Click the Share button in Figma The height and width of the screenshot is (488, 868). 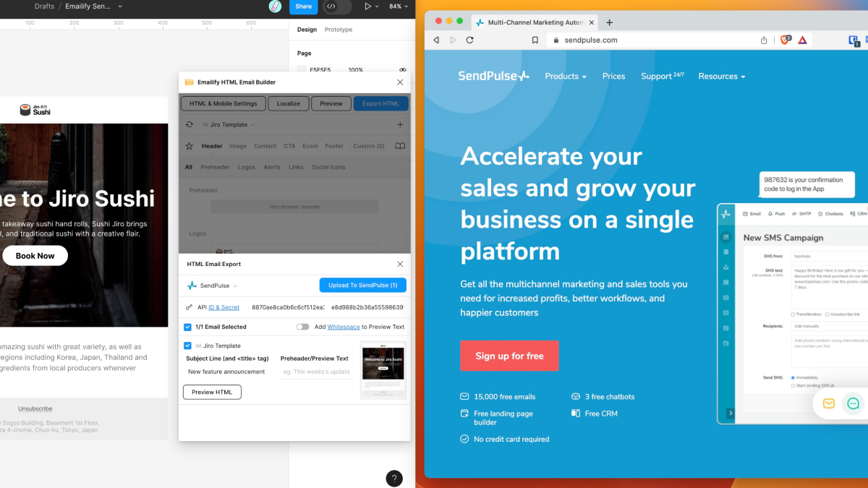click(303, 7)
